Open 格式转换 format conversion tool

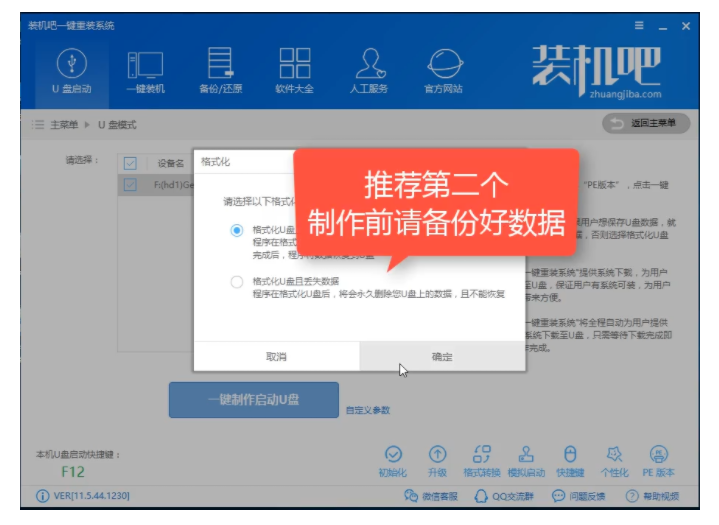tap(482, 455)
